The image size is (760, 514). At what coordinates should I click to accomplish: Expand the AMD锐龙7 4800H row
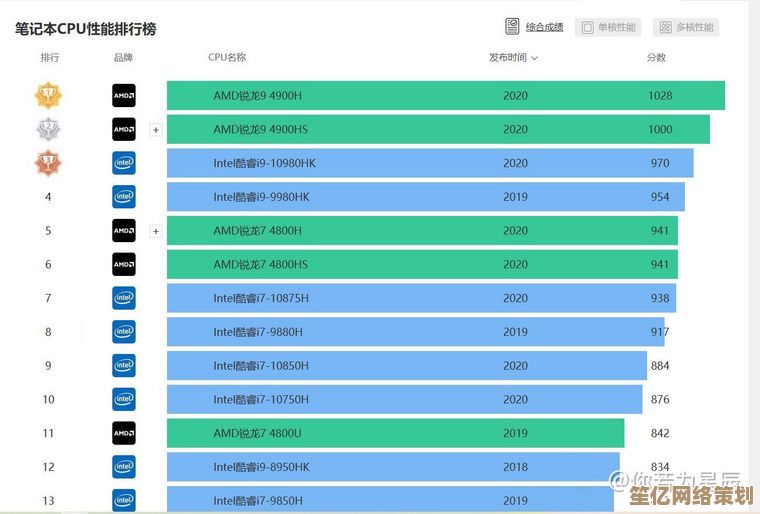pyautogui.click(x=156, y=231)
